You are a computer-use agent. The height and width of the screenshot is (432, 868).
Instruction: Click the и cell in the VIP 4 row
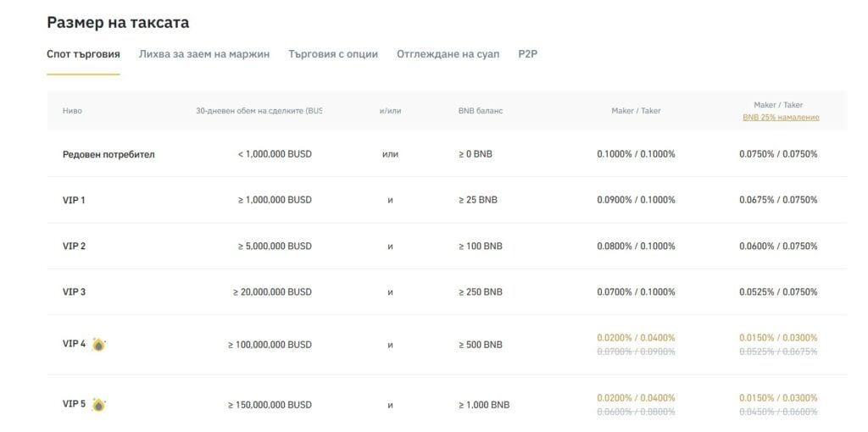tap(390, 345)
